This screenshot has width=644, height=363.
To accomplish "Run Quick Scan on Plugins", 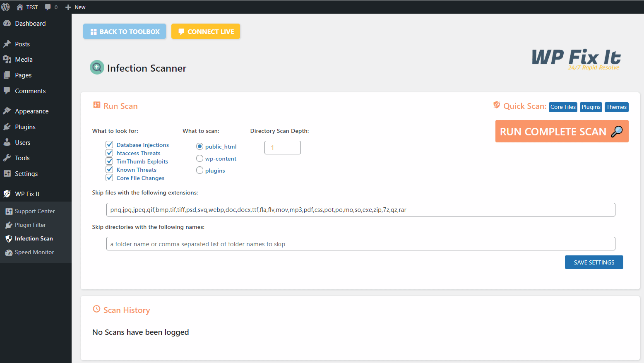I will pos(591,107).
